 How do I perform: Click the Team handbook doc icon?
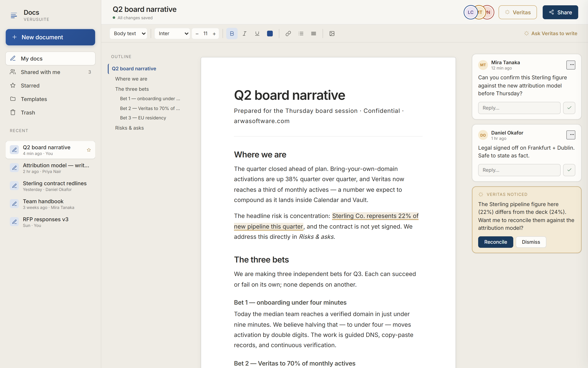pos(14,204)
